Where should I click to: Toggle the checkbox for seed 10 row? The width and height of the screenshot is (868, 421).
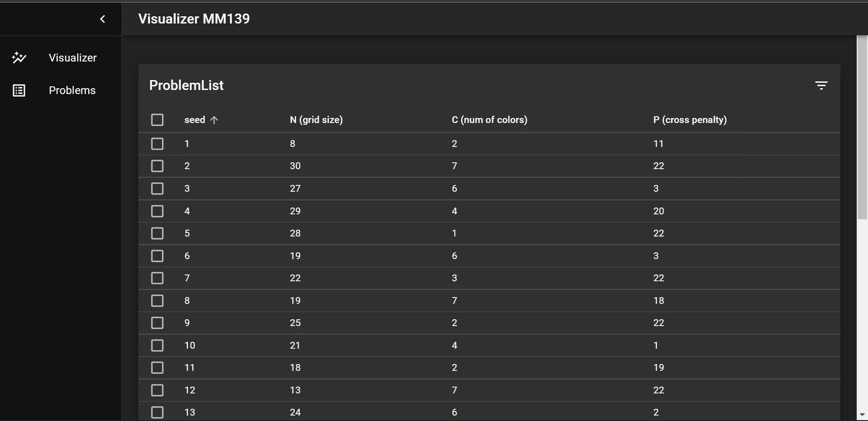point(157,345)
